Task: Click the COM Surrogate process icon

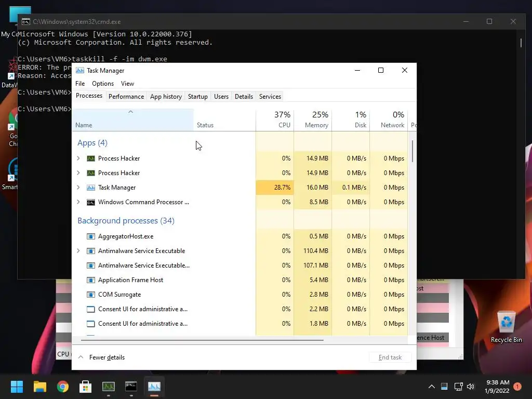Action: pos(90,295)
